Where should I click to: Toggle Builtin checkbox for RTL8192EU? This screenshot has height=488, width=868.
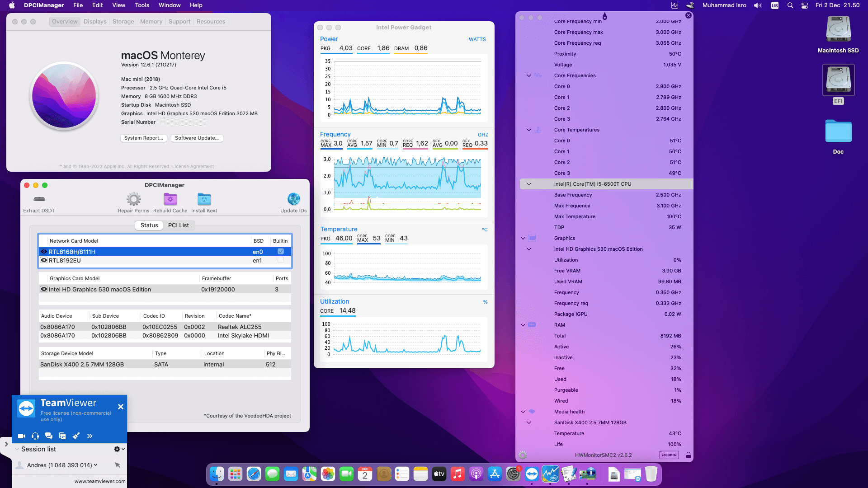click(281, 260)
